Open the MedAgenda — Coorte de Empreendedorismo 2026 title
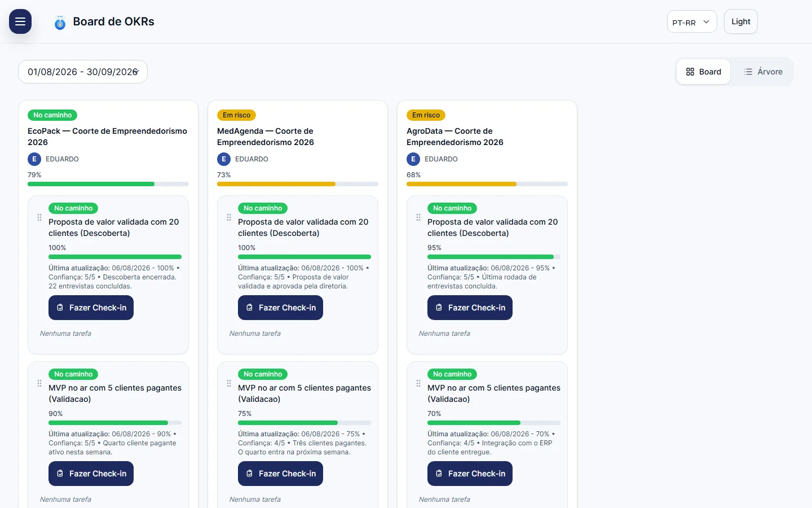Viewport: 812px width, 508px height. [266, 137]
